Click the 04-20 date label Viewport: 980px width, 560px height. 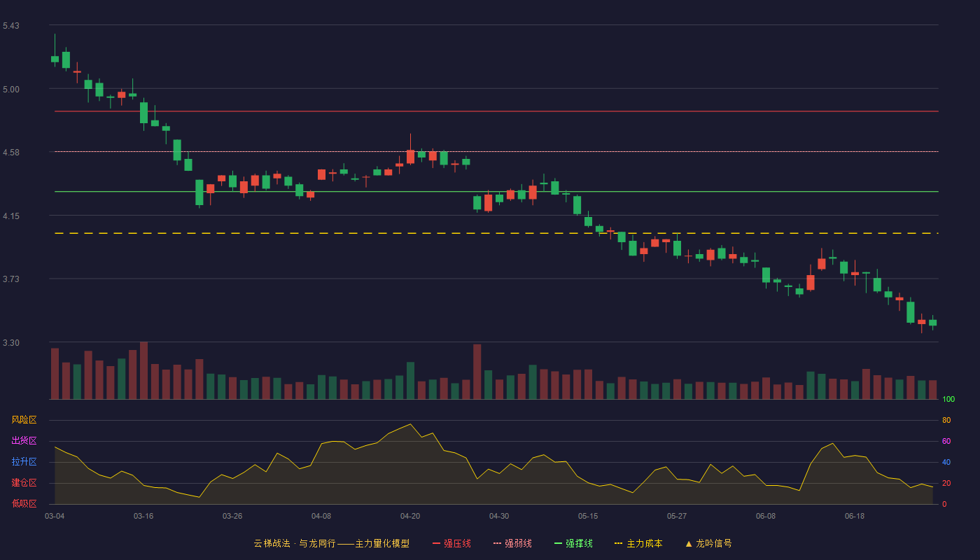coord(410,516)
